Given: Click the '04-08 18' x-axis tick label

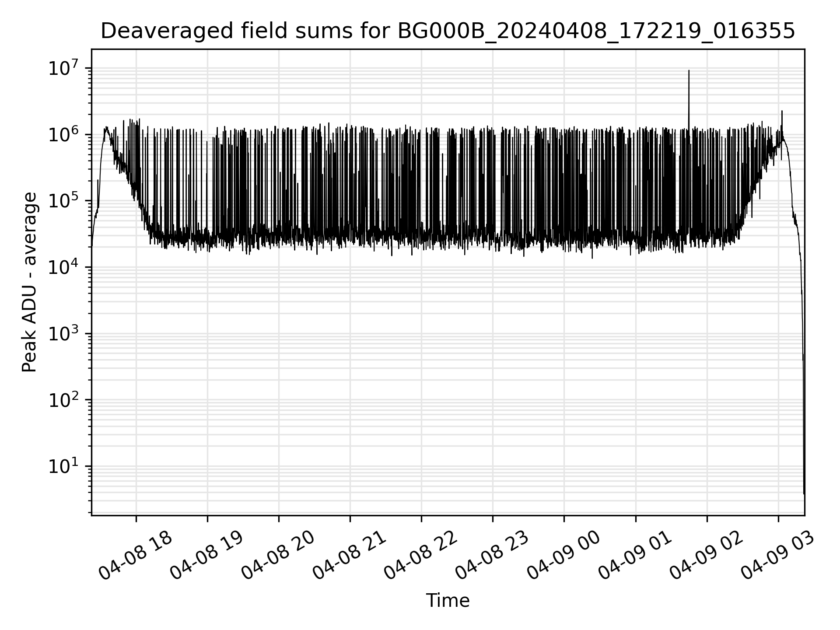Looking at the screenshot, I should coord(136,556).
